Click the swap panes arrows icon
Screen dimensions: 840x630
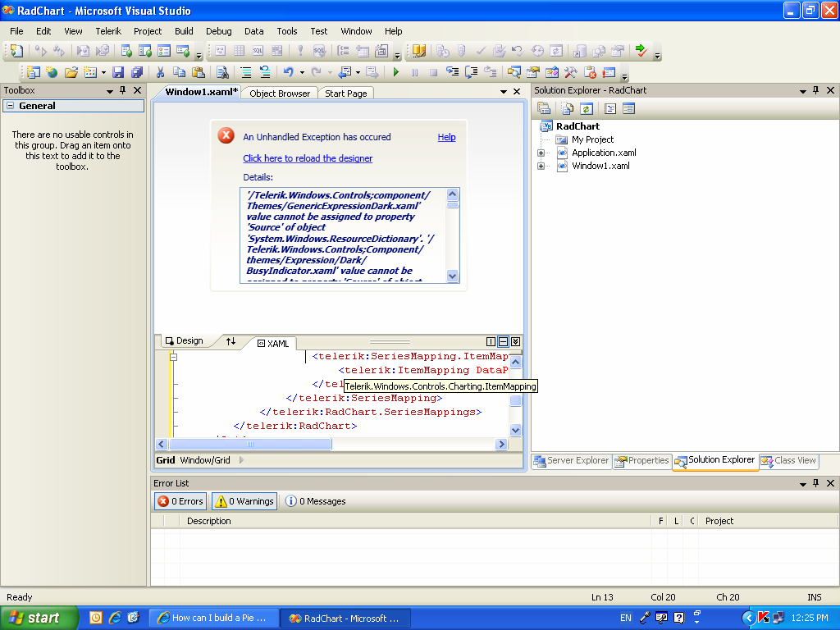pyautogui.click(x=231, y=341)
